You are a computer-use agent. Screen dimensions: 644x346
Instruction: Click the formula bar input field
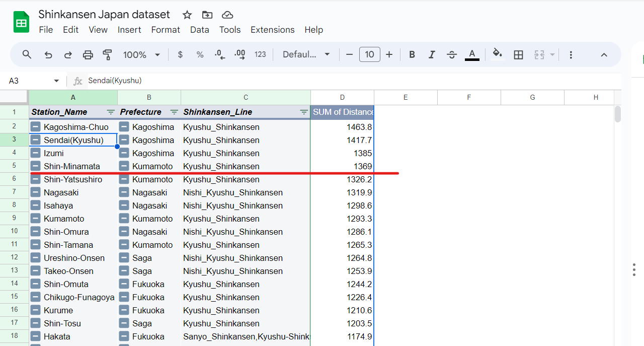(352, 81)
